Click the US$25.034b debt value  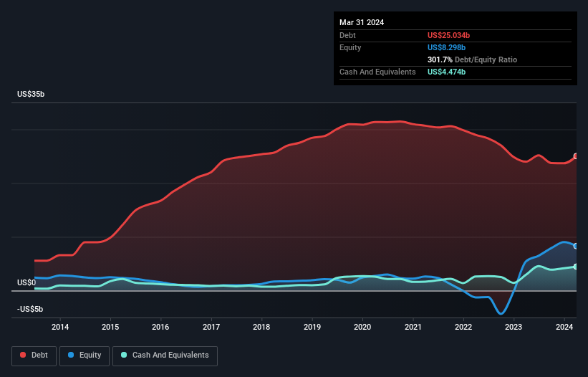coord(448,35)
